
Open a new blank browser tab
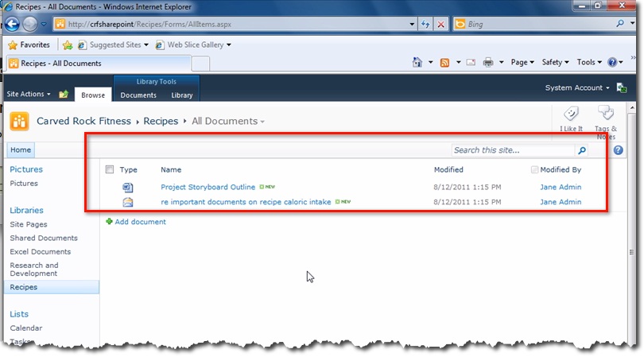[200, 64]
